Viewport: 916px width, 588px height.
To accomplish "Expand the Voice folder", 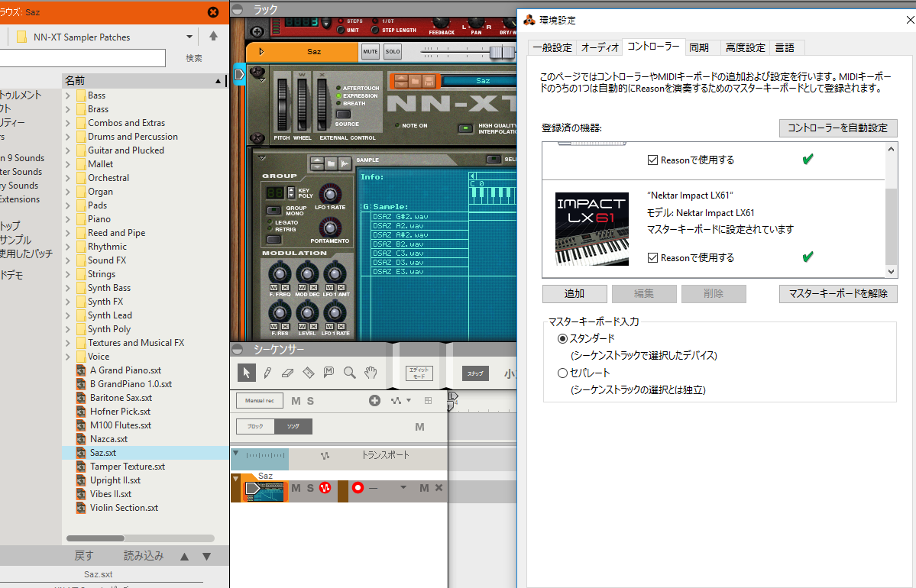I will [x=68, y=357].
